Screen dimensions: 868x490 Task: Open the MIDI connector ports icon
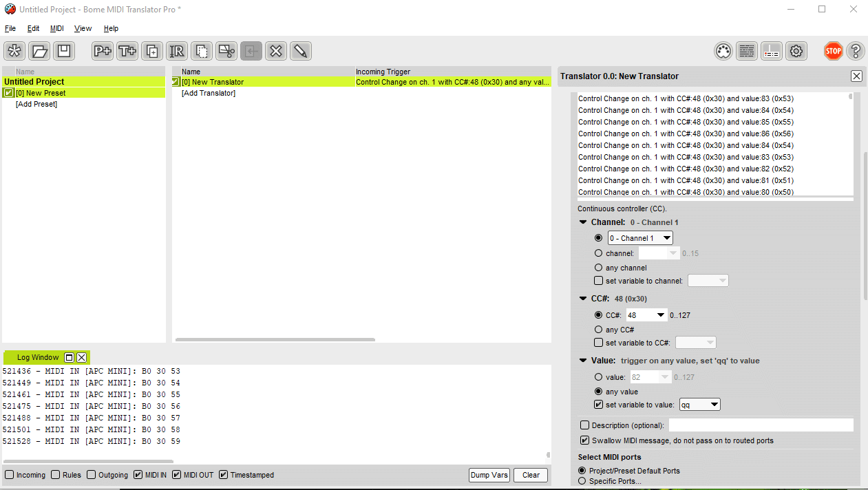pos(723,51)
